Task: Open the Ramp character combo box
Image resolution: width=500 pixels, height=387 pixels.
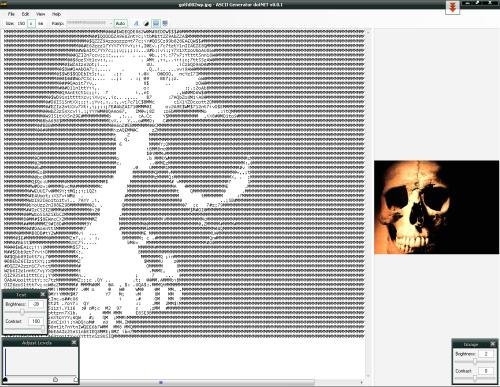Action: tap(89, 23)
